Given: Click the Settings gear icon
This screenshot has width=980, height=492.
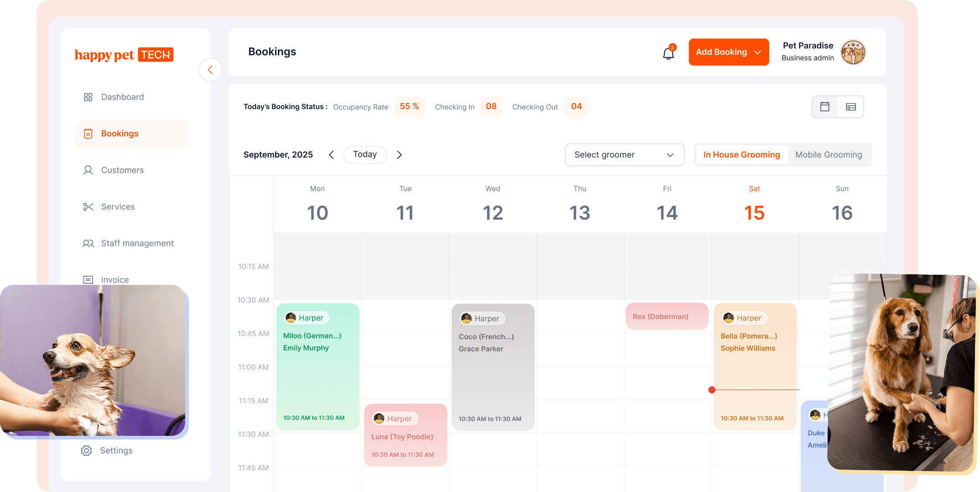Looking at the screenshot, I should [x=86, y=451].
